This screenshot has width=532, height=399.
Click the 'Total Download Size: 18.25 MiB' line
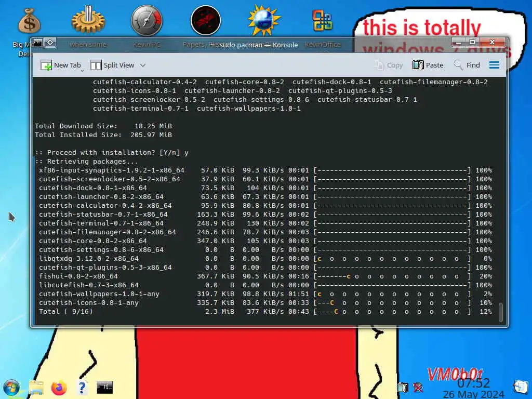(x=103, y=126)
